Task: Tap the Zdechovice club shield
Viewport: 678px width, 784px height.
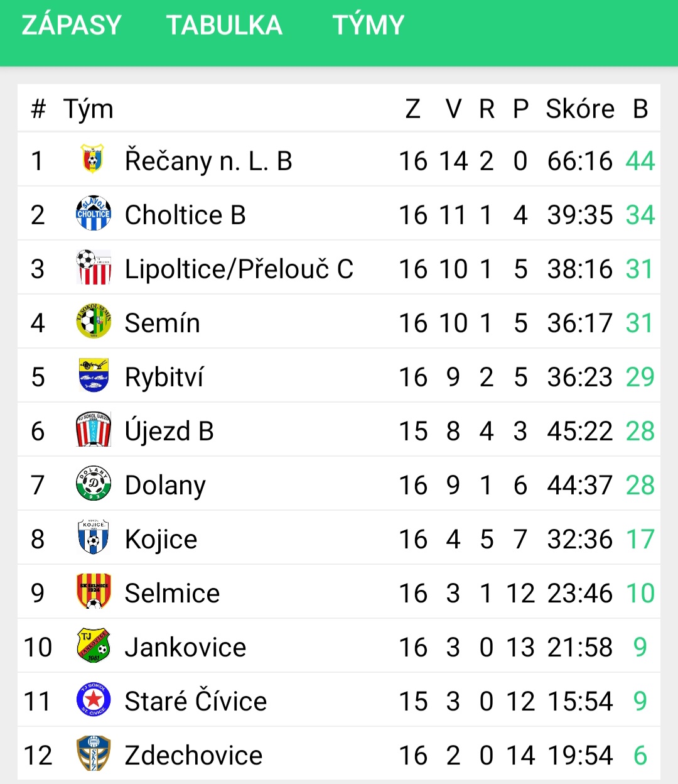Action: (x=93, y=753)
